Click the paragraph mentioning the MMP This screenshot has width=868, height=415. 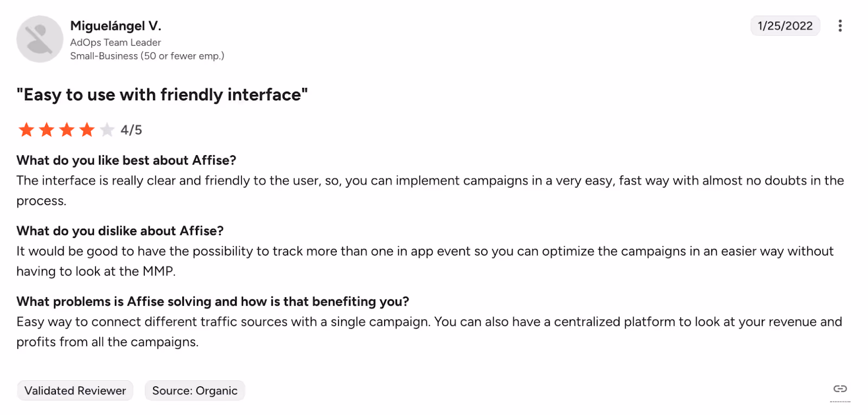click(425, 261)
